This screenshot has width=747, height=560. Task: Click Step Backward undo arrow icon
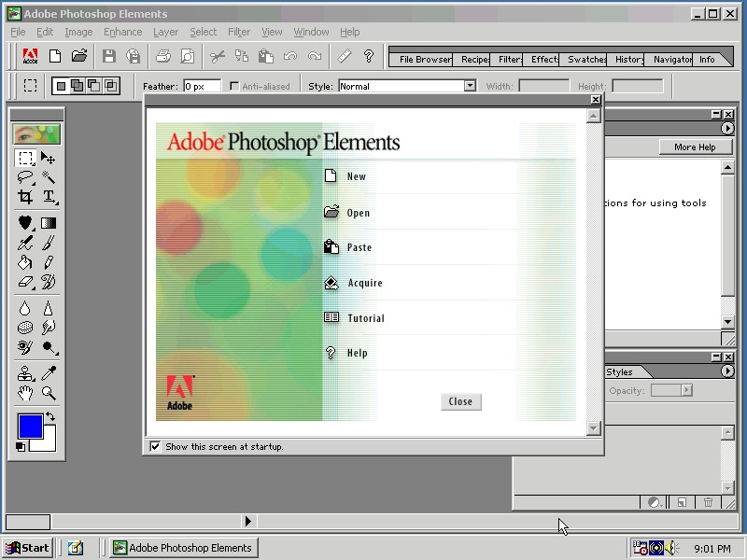290,56
